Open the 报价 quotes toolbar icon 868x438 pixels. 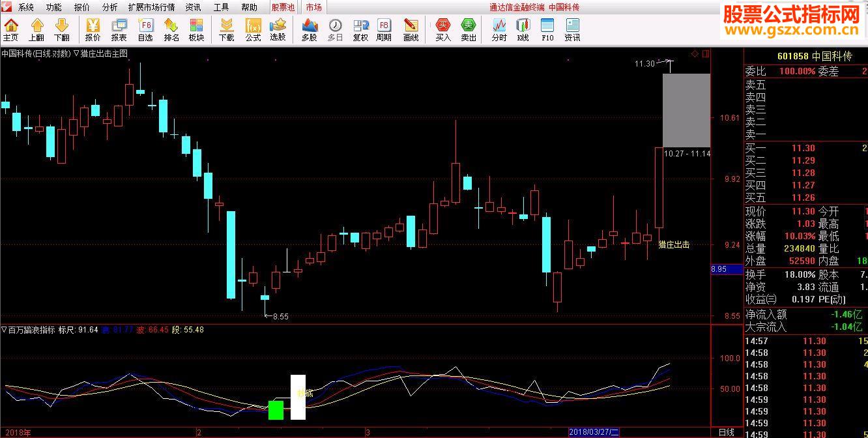click(x=93, y=30)
